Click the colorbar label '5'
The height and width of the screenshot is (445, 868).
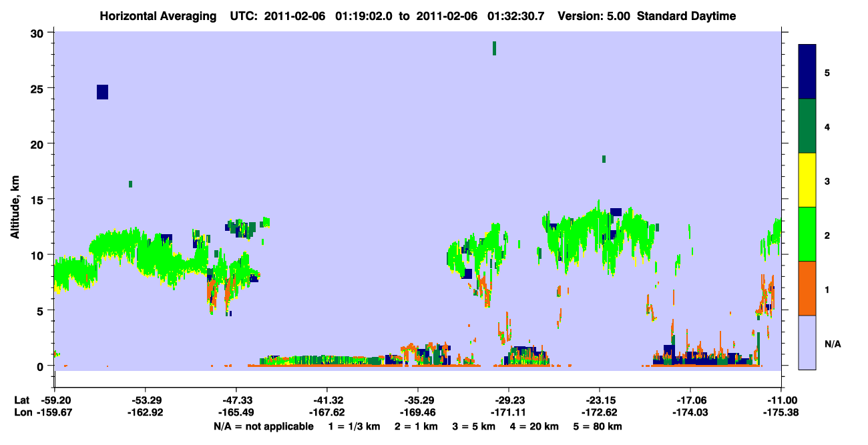827,72
